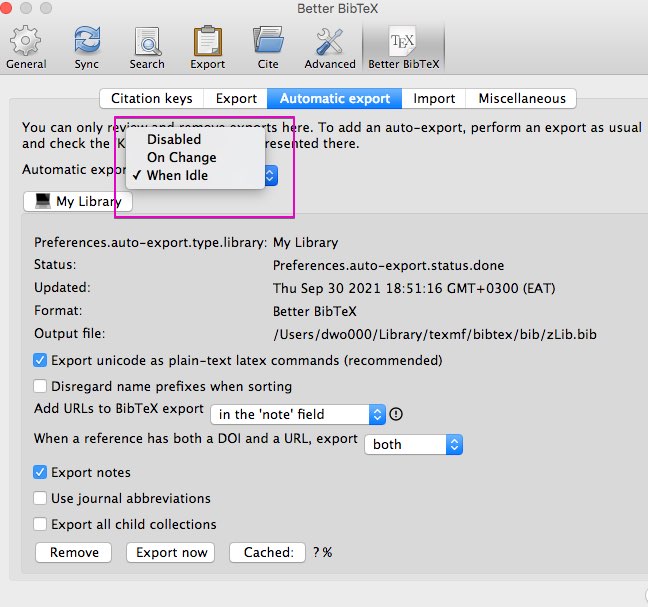
Task: Click the laptop icon of My Library
Action: point(43,201)
